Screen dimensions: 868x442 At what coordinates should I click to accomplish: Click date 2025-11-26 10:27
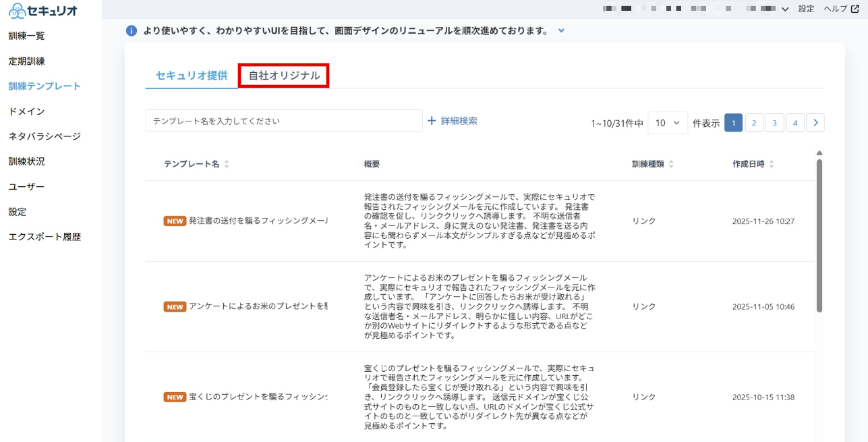pyautogui.click(x=763, y=221)
